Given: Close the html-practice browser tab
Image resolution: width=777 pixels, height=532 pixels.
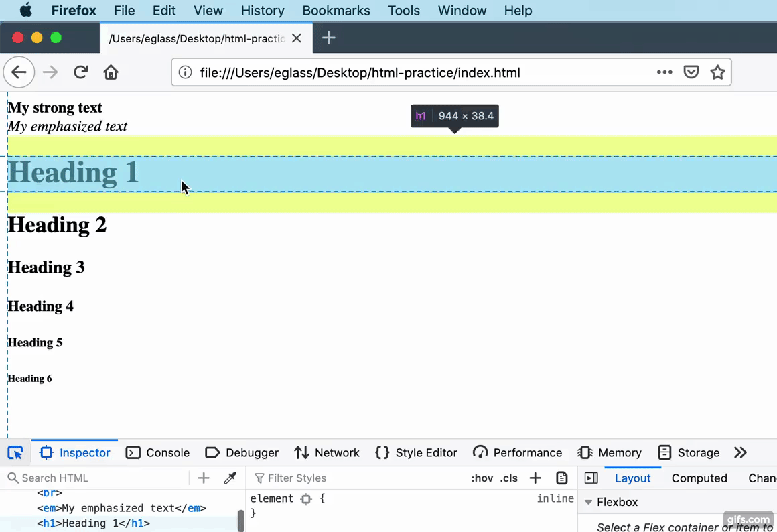Looking at the screenshot, I should [x=296, y=38].
